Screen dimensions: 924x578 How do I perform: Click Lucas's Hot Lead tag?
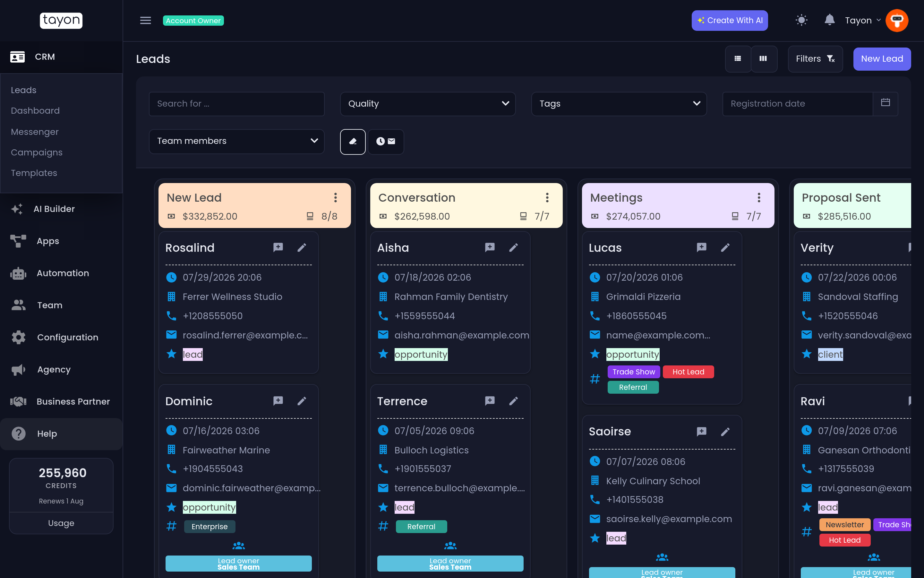688,372
